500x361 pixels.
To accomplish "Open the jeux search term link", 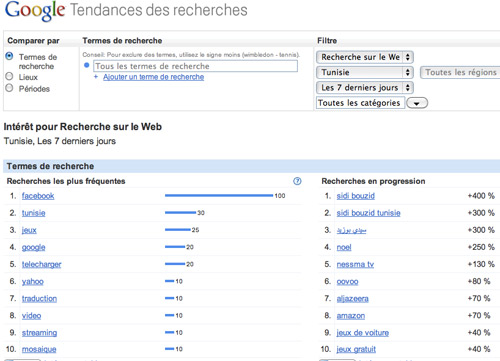I will point(29,230).
